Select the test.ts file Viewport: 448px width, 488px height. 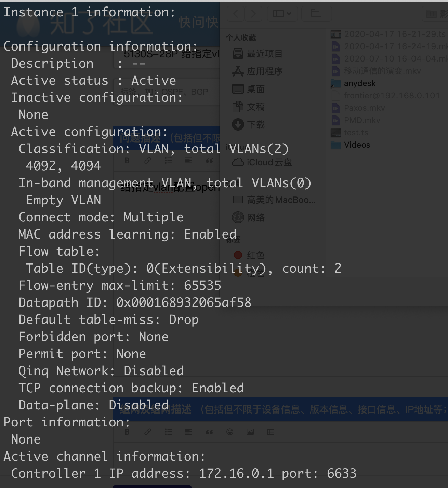(x=356, y=133)
